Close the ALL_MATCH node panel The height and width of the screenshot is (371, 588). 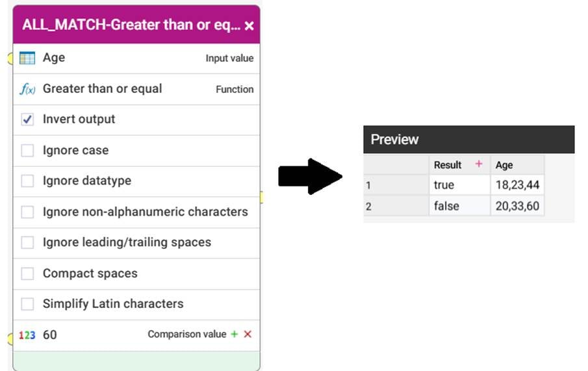(249, 26)
